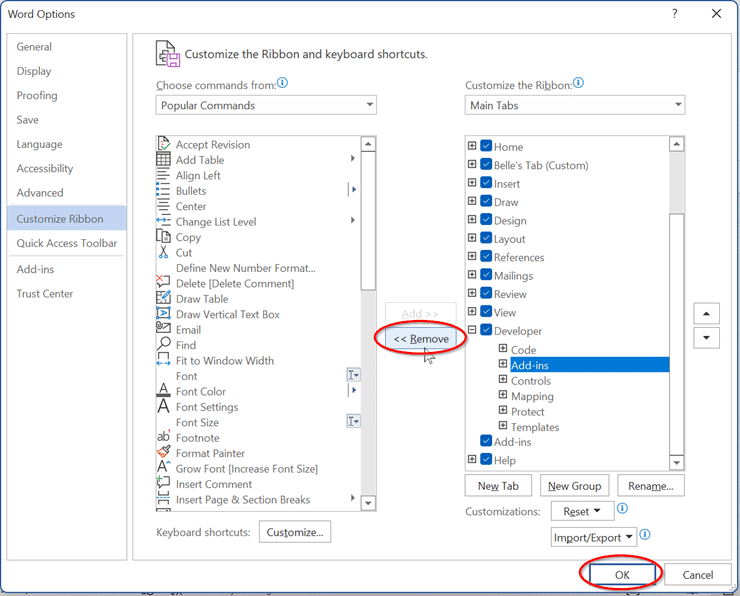Click the Font Settings icon
740x596 pixels.
pos(163,406)
